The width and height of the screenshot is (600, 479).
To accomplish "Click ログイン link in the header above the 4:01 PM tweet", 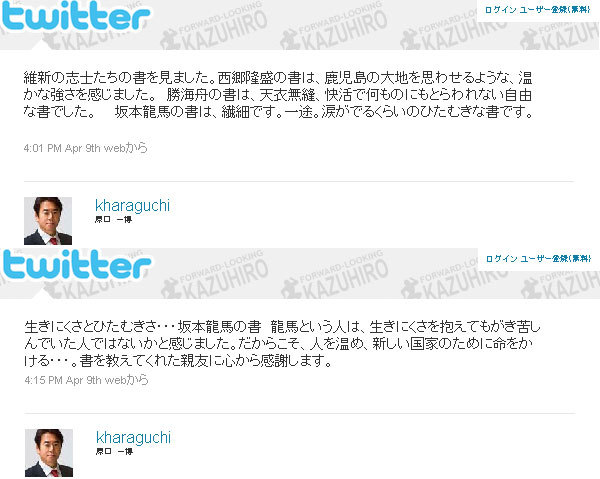I will pos(501,10).
